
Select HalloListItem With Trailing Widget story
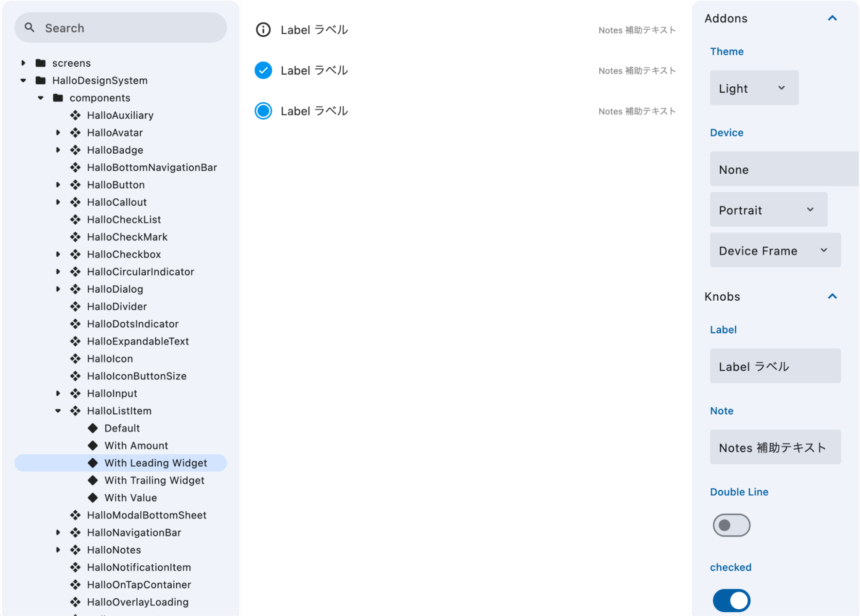pos(154,480)
